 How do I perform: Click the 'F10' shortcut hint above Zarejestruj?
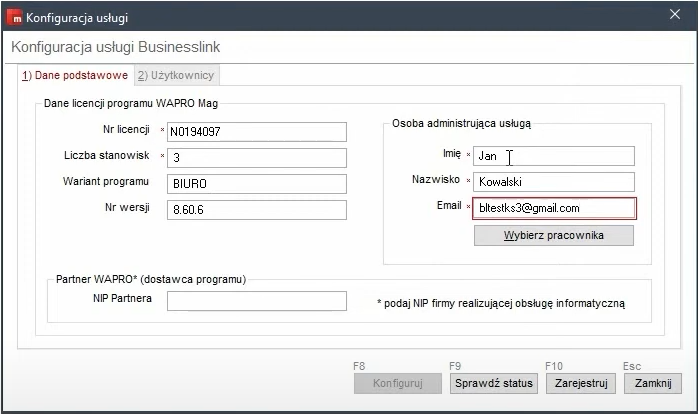(554, 366)
